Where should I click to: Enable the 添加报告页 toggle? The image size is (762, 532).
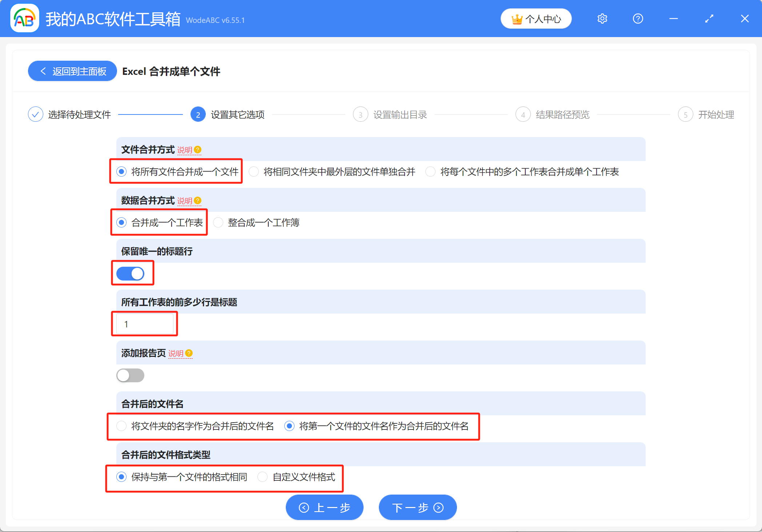click(130, 375)
